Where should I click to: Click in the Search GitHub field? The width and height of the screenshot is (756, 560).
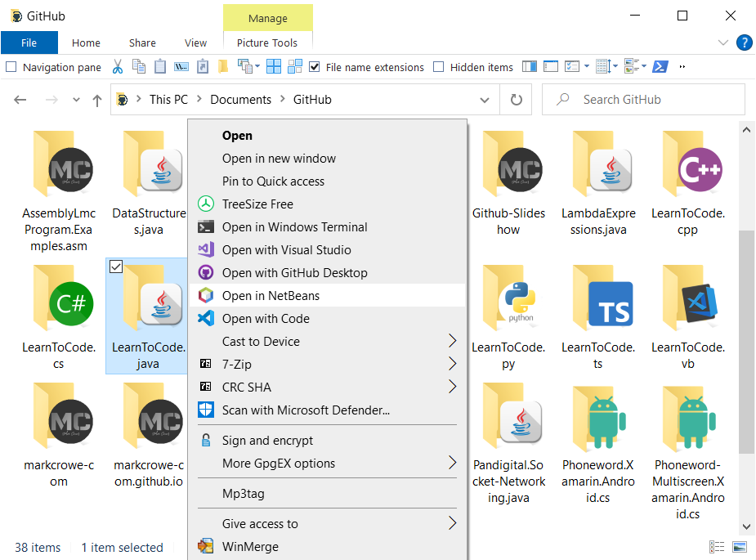click(643, 100)
